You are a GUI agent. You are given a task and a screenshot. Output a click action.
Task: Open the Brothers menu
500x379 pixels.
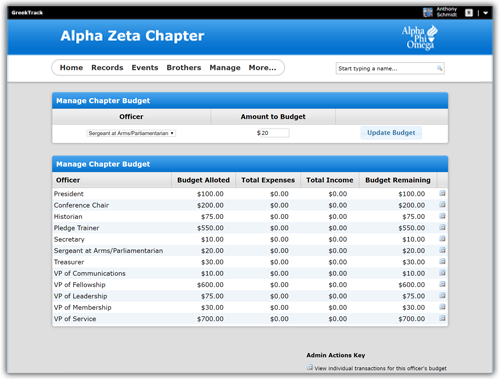(184, 68)
